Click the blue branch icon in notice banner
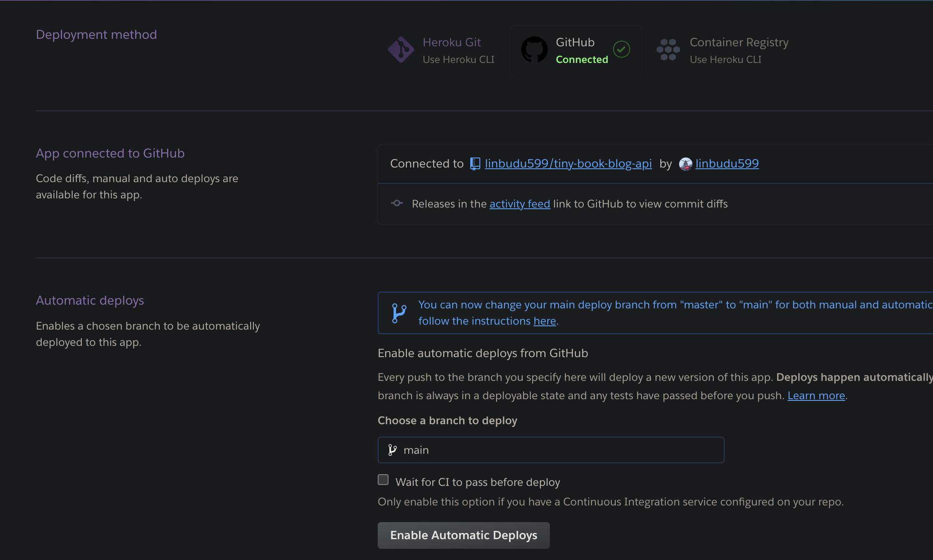933x560 pixels. [x=399, y=313]
